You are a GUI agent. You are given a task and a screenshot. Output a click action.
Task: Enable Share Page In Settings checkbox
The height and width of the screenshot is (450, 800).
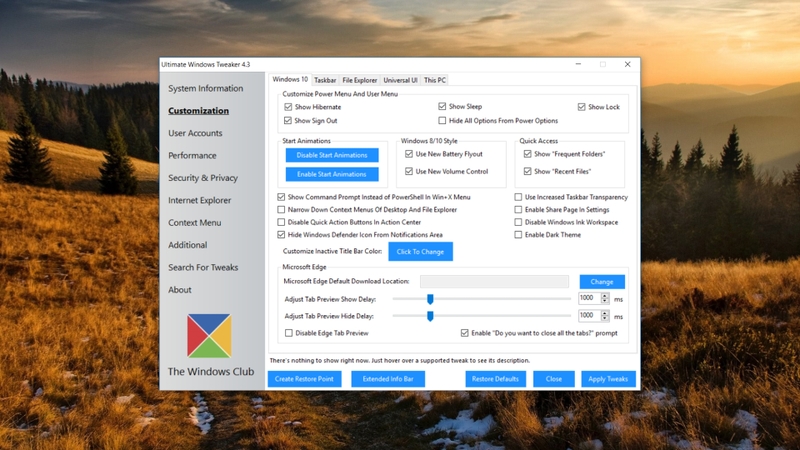[518, 210]
